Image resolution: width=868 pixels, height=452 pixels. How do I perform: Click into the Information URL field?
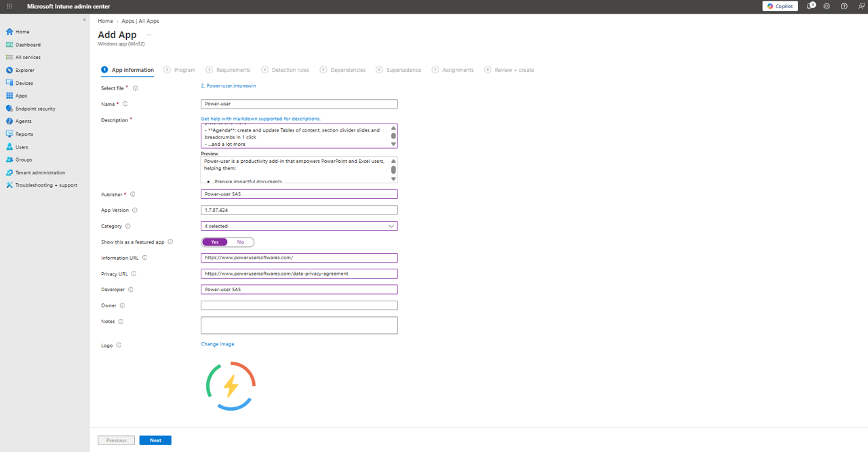299,258
